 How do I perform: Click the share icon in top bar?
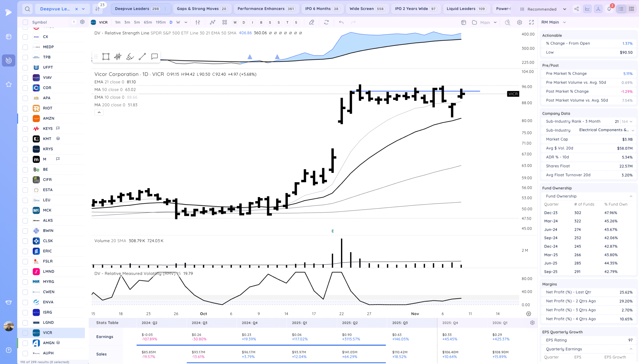click(x=577, y=9)
